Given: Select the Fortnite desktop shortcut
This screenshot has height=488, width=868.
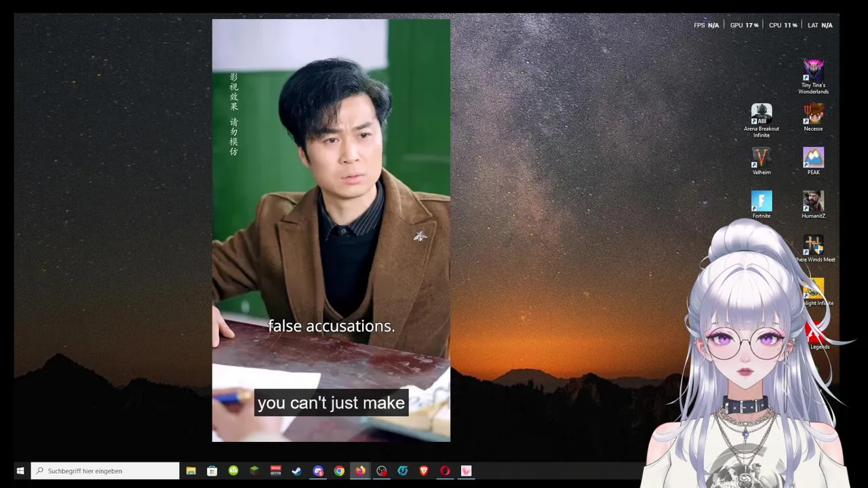Looking at the screenshot, I should pyautogui.click(x=762, y=205).
